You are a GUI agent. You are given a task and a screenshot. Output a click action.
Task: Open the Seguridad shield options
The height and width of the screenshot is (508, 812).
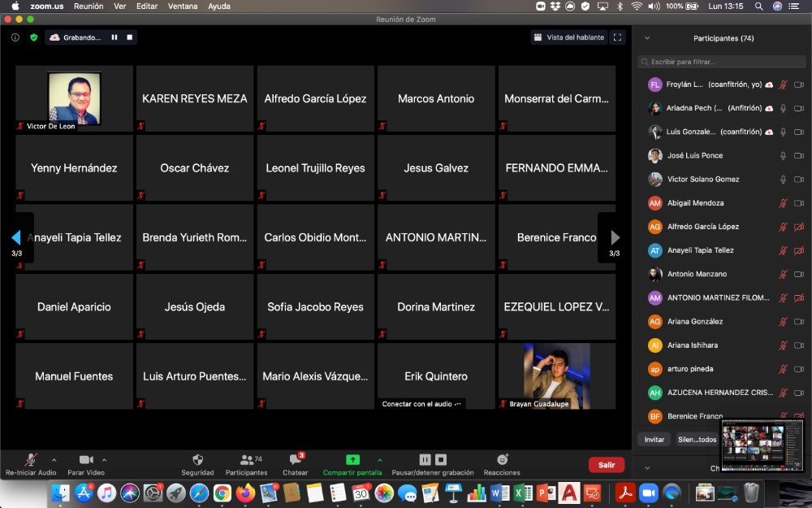coord(197,463)
